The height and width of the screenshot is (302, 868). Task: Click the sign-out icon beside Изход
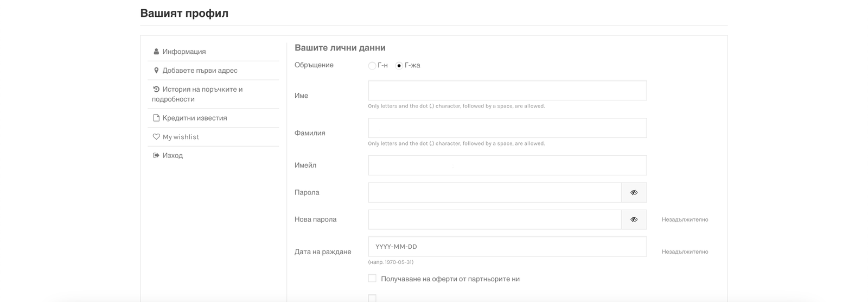click(156, 155)
